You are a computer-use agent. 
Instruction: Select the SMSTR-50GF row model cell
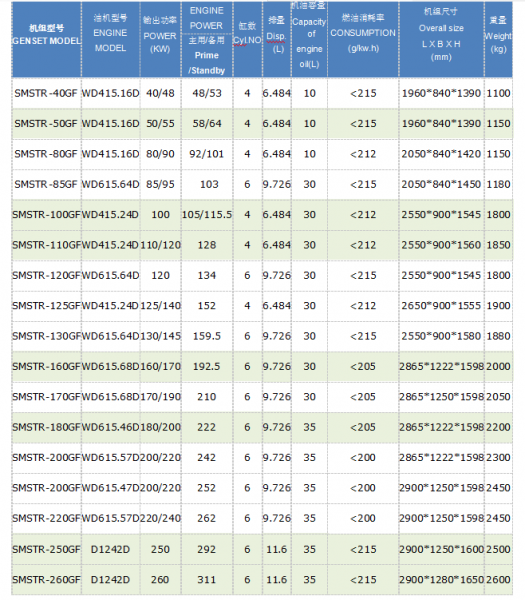click(x=46, y=124)
